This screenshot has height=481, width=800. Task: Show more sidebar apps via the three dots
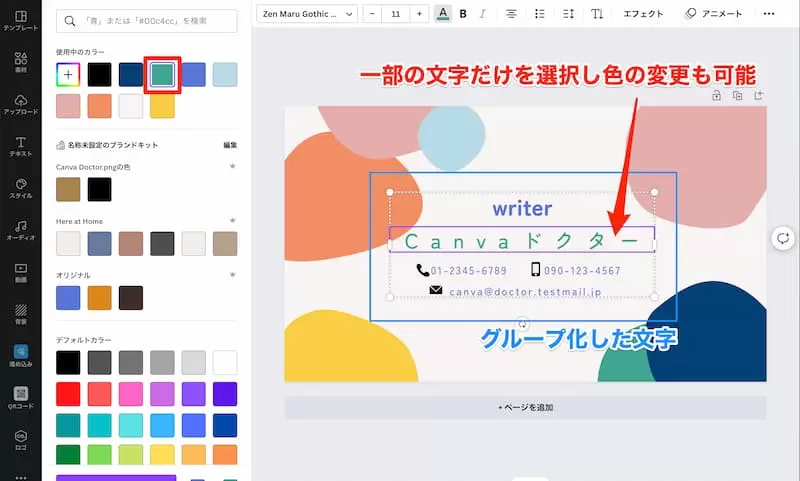click(x=20, y=477)
